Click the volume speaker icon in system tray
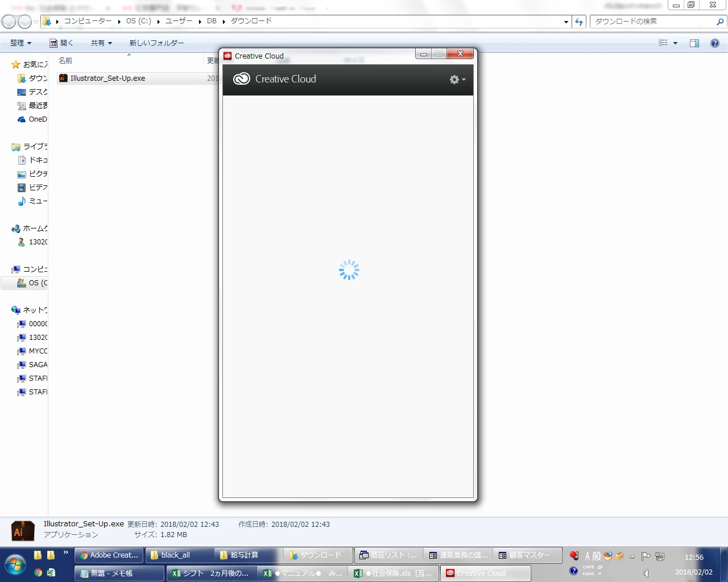This screenshot has height=582, width=728. [646, 573]
